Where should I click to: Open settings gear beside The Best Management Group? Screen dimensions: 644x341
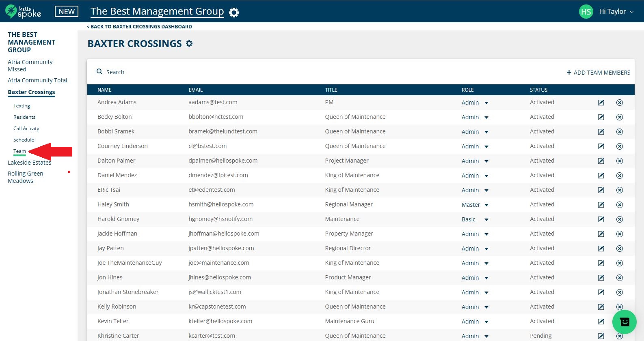(x=234, y=13)
